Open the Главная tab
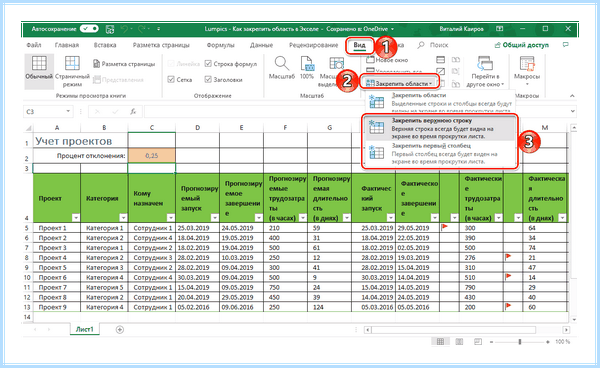This screenshot has width=600, height=368. coord(67,45)
